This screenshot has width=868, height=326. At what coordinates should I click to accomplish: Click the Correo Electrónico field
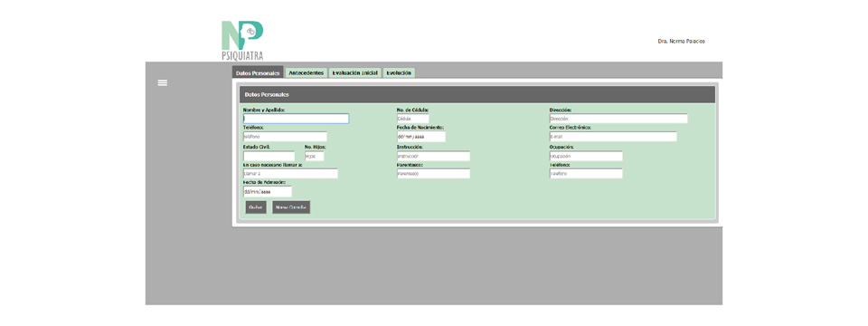[x=613, y=137]
